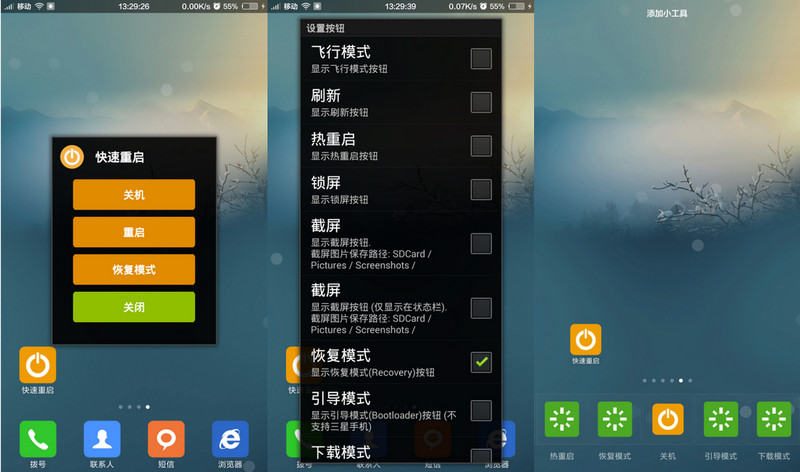Tap the orange 重启 button
The image size is (800, 472).
pyautogui.click(x=134, y=232)
